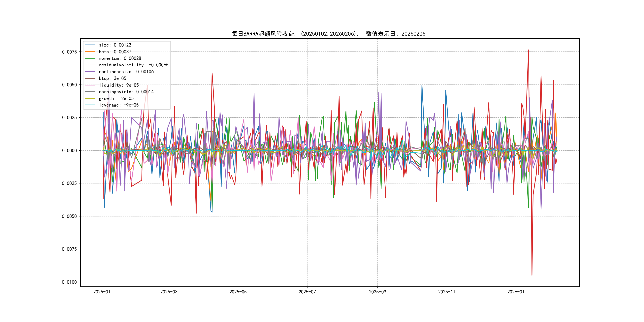Image resolution: width=644 pixels, height=322 pixels.
Task: Select the momentum legend label
Action: coord(120,58)
